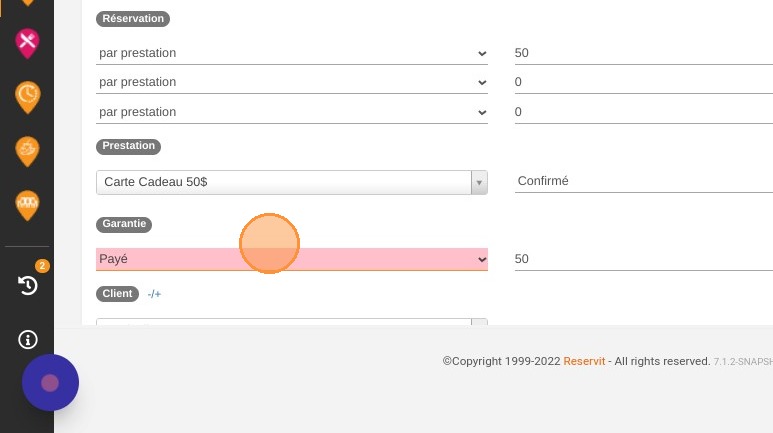This screenshot has width=773, height=433.
Task: Open the 'Payé' guarantee dropdown
Action: click(x=292, y=259)
